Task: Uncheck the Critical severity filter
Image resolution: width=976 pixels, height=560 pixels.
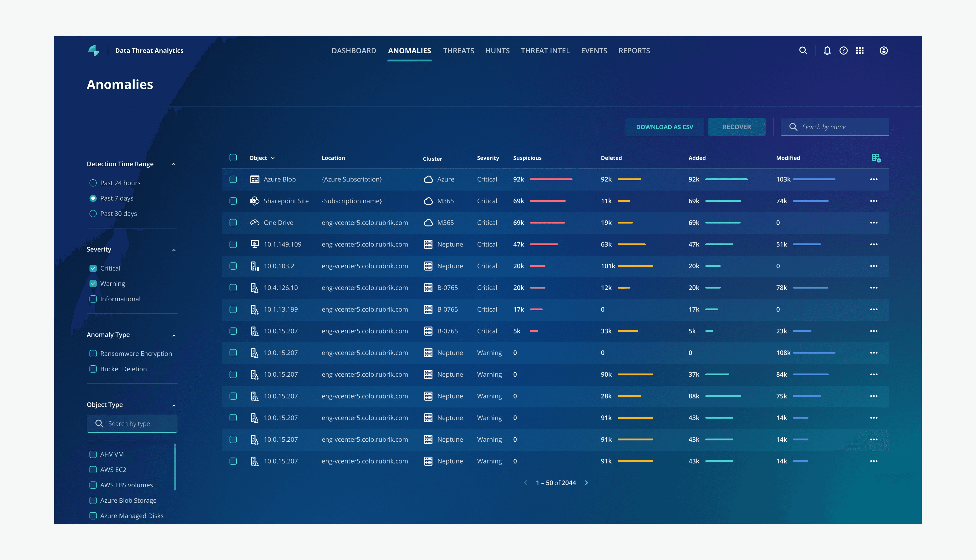Action: [x=93, y=268]
